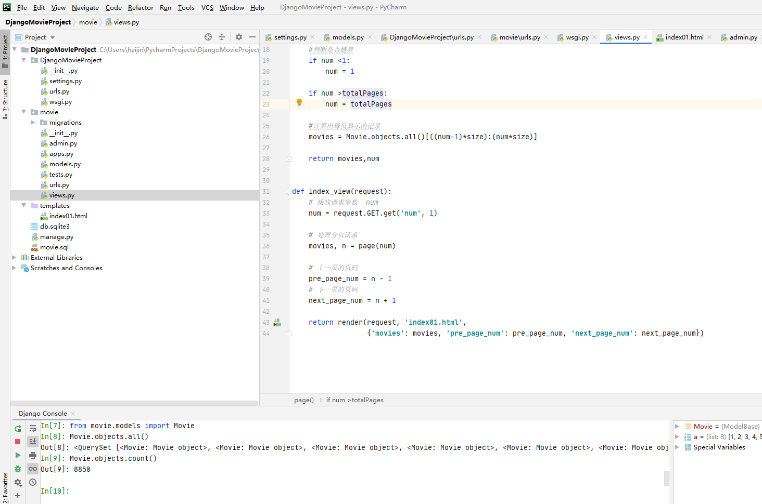Screen dimensions: 762x504
Task: Open the Tools menu
Action: 186,7
